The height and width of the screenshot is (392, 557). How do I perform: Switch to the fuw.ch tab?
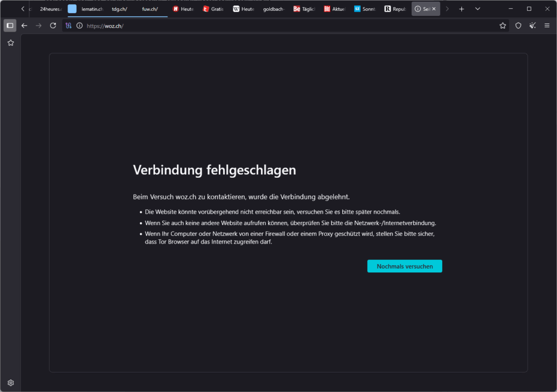[150, 9]
